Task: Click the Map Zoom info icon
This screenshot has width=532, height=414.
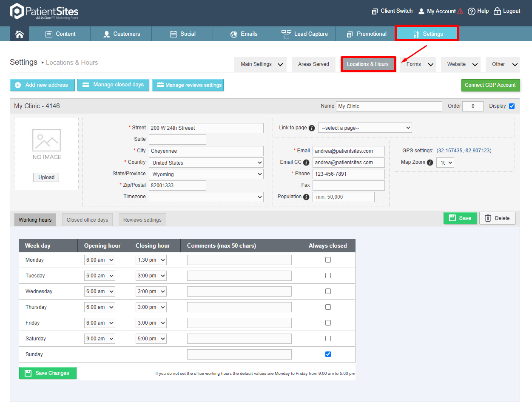Action: [430, 163]
